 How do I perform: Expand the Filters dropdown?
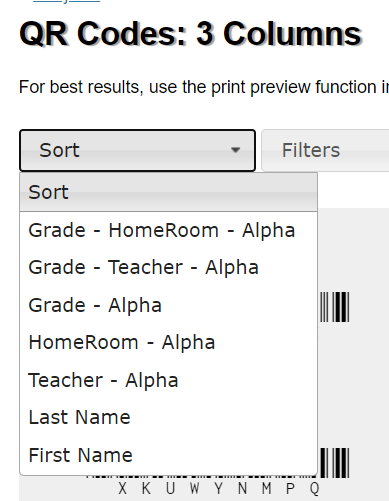325,150
